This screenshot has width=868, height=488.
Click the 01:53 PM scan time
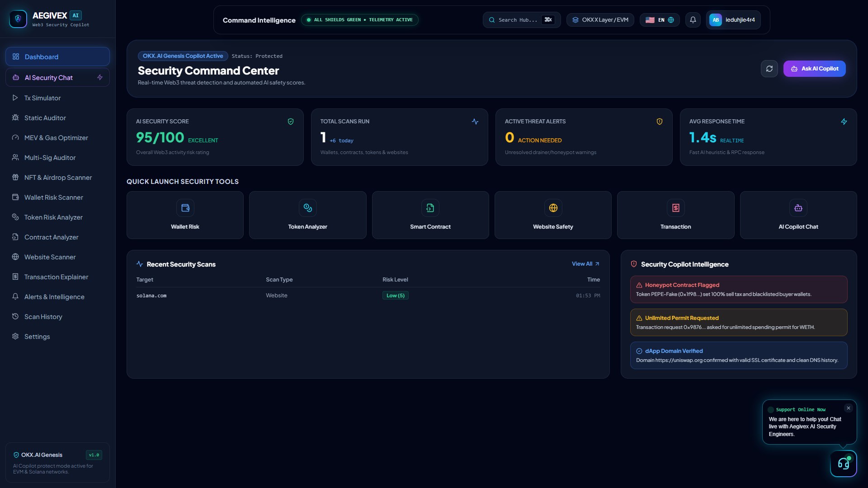click(588, 296)
